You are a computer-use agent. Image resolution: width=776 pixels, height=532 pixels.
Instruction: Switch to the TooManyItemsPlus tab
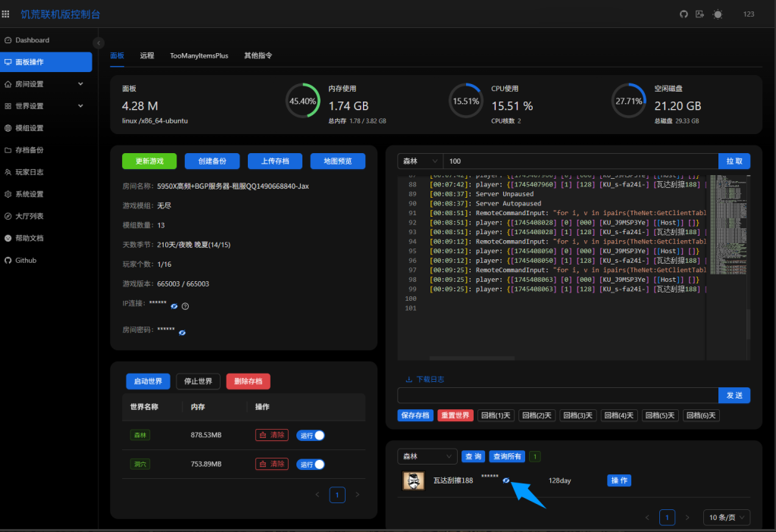(x=199, y=56)
